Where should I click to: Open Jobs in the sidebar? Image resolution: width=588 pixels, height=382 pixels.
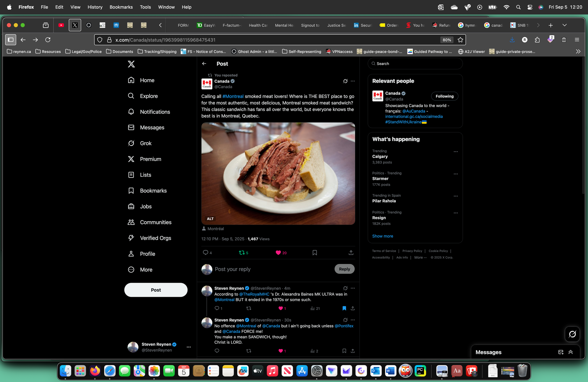tap(140, 206)
